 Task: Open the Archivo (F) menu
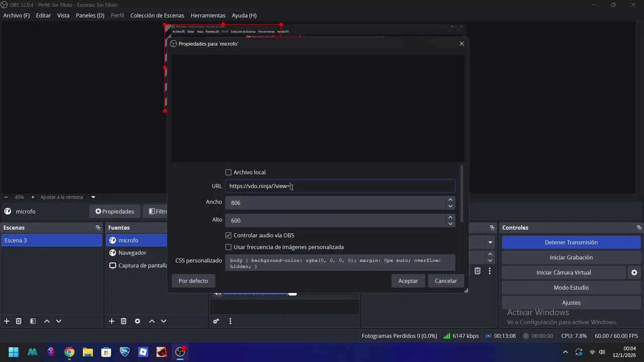pos(17,16)
